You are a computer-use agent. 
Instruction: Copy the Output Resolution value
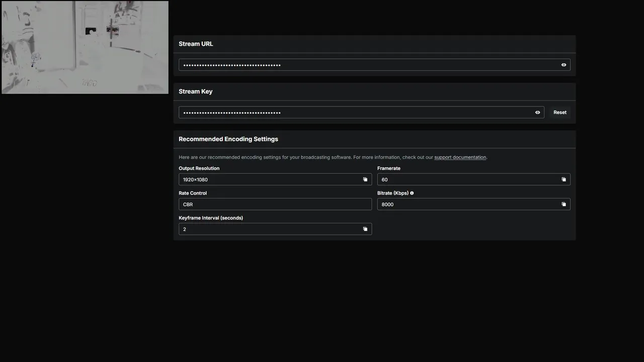pyautogui.click(x=365, y=179)
